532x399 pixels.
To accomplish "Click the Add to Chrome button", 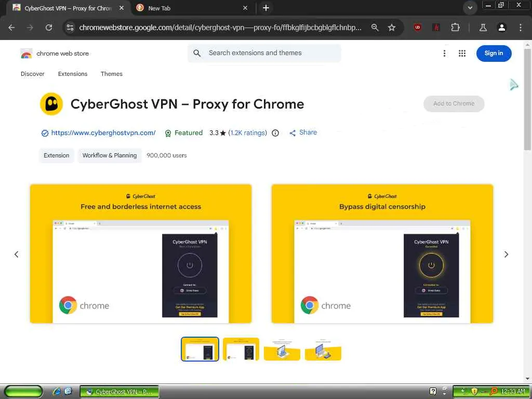I will pos(454,103).
